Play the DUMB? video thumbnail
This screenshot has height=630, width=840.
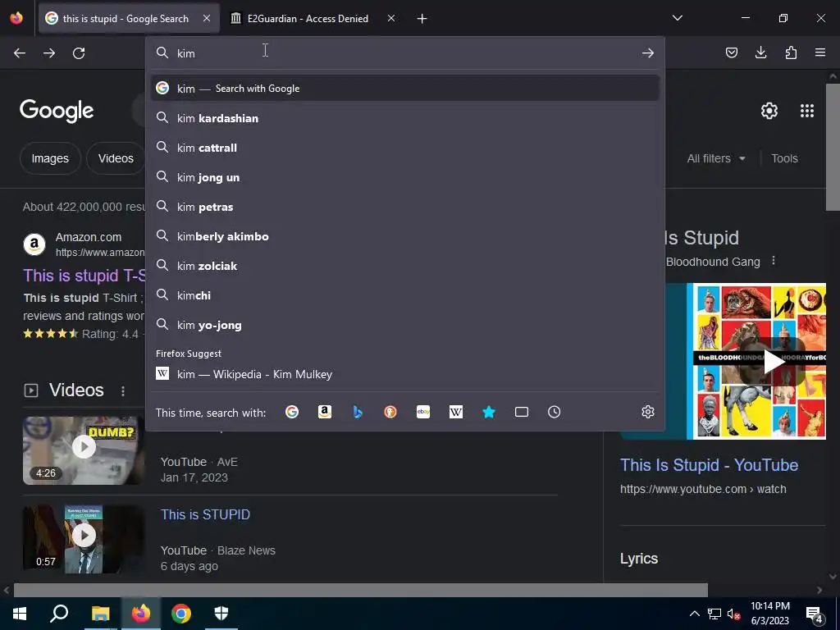pos(84,450)
